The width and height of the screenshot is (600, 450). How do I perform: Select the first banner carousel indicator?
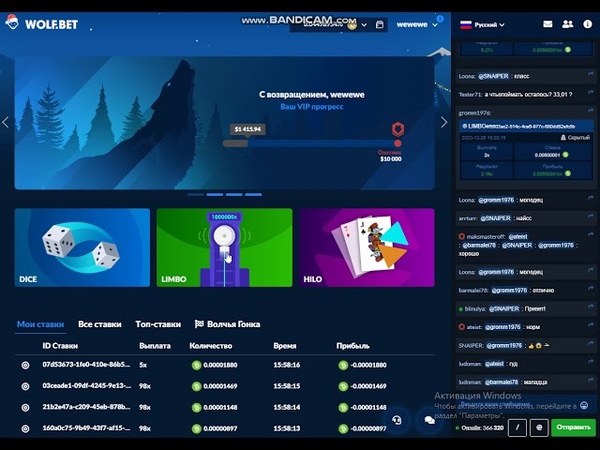tap(196, 194)
